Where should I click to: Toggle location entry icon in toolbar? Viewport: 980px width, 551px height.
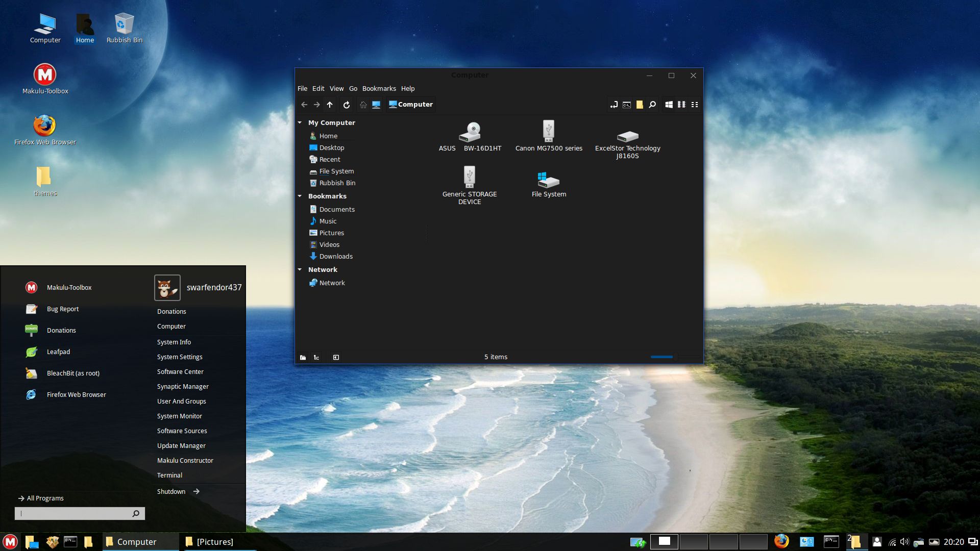614,105
